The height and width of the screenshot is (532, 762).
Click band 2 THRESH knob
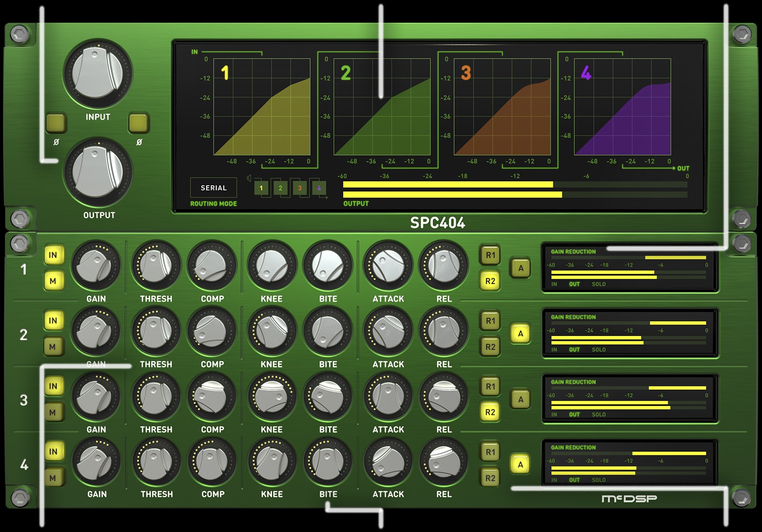click(x=156, y=332)
